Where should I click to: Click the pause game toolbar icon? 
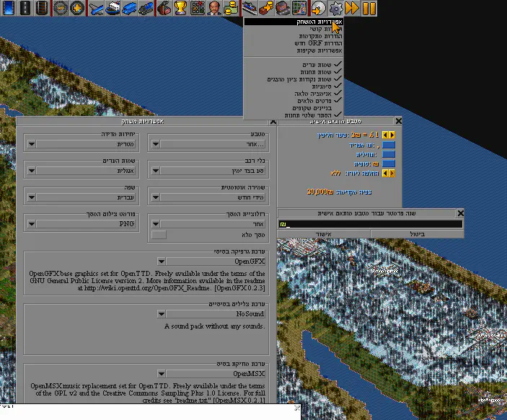point(369,9)
